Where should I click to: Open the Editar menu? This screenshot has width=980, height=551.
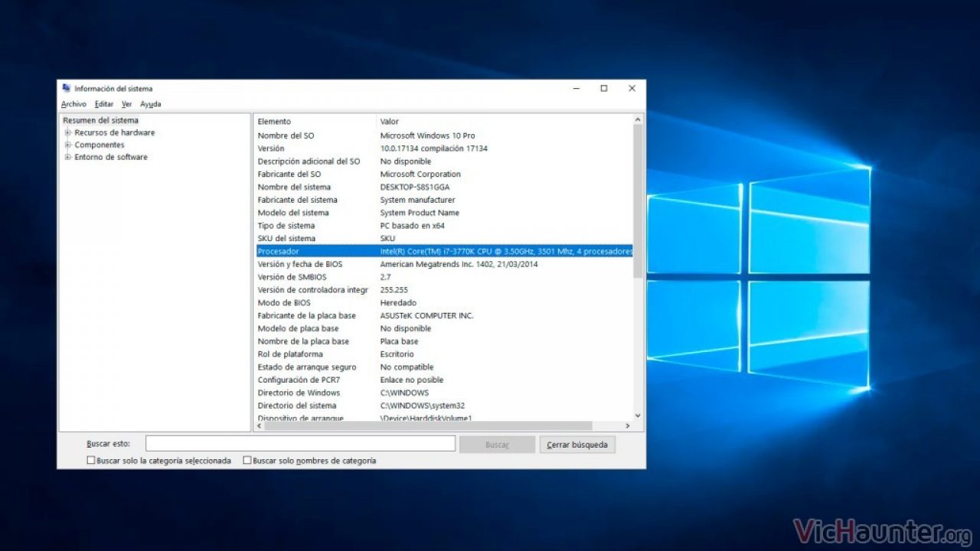[x=104, y=104]
